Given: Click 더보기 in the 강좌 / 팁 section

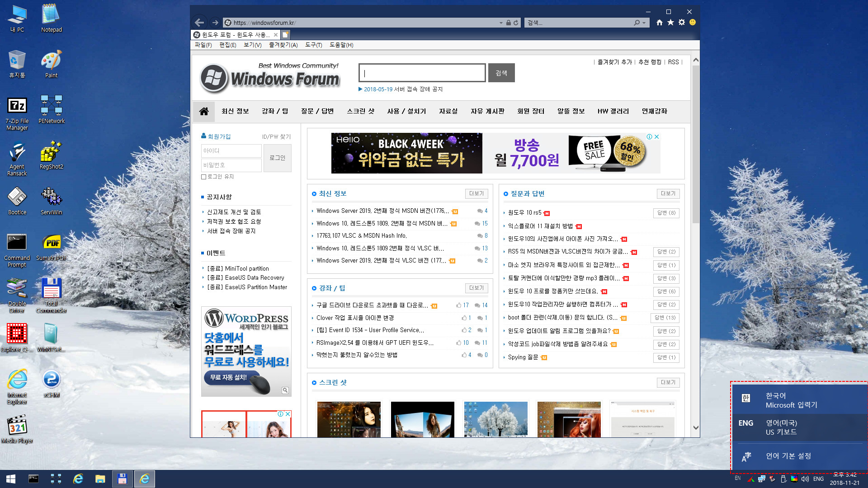Looking at the screenshot, I should [476, 288].
